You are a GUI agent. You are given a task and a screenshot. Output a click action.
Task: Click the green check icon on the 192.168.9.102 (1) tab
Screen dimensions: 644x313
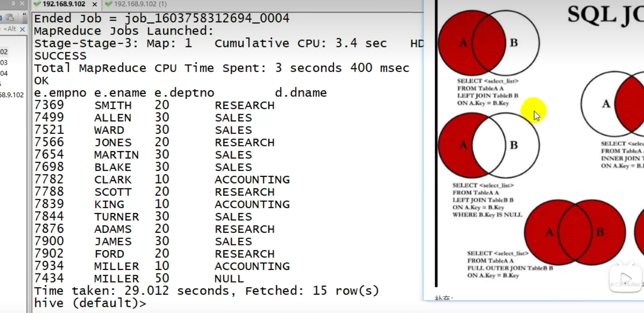pyautogui.click(x=109, y=4)
